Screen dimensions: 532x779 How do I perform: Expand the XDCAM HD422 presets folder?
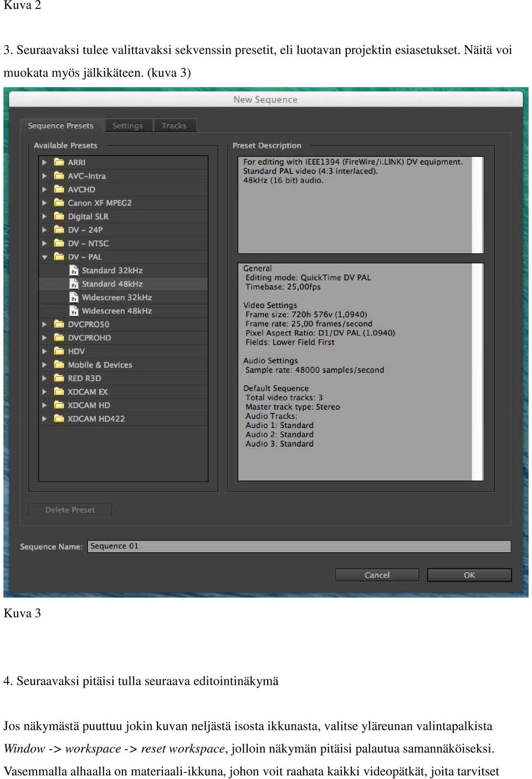[44, 419]
